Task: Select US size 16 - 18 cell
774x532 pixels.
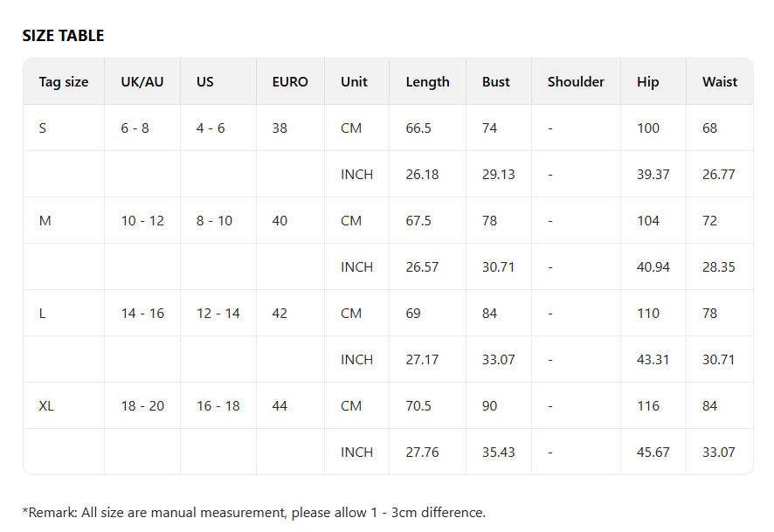Action: (218, 406)
